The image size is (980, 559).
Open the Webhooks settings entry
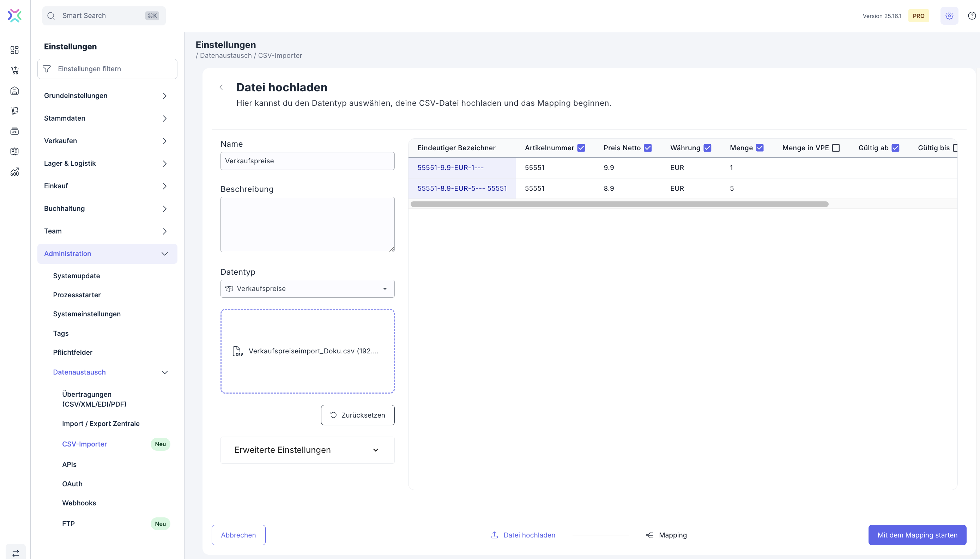[79, 503]
